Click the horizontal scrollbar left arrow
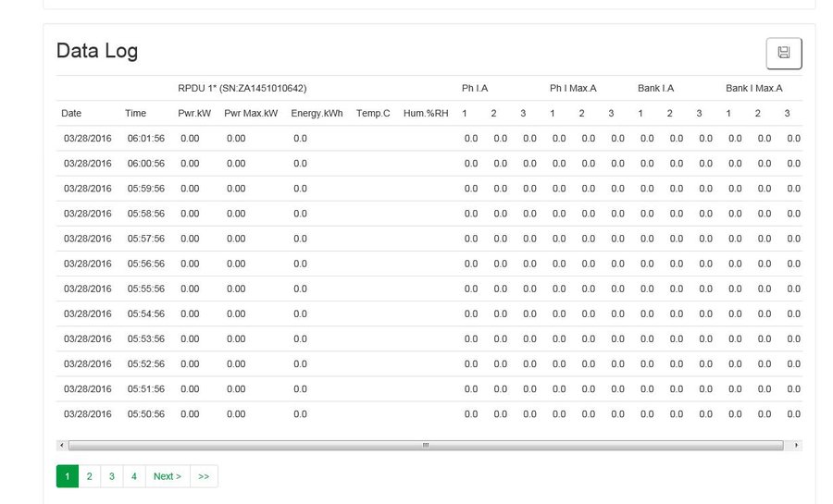Viewport: 833px width, 504px height. 61,445
